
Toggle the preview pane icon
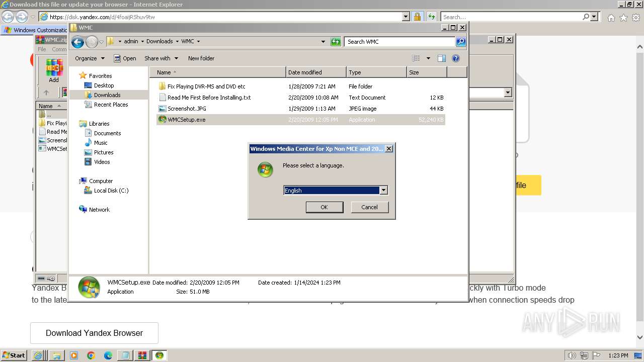(442, 58)
